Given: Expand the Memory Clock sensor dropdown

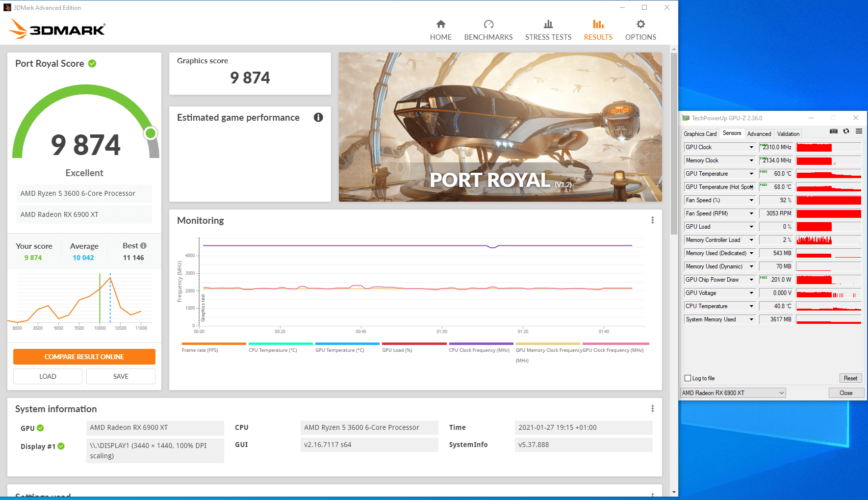Looking at the screenshot, I should [x=751, y=160].
